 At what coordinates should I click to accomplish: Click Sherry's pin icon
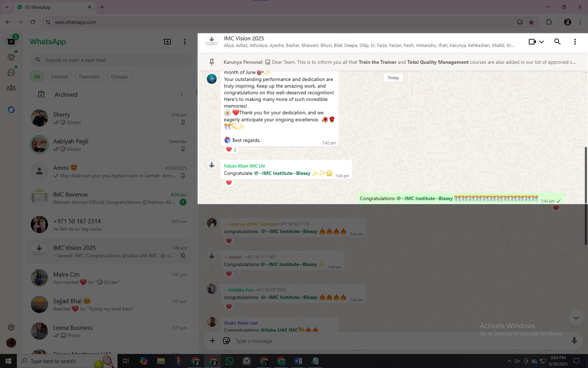[183, 123]
